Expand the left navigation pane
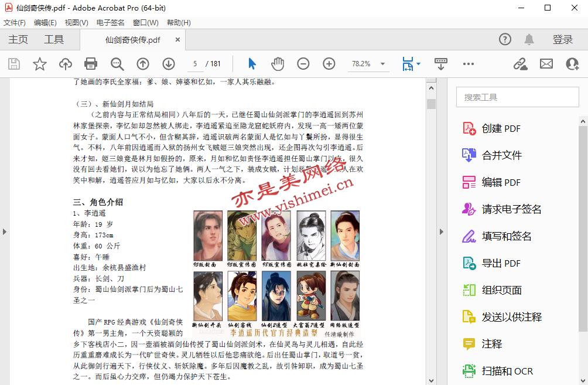The width and height of the screenshot is (588, 385). (x=5, y=231)
